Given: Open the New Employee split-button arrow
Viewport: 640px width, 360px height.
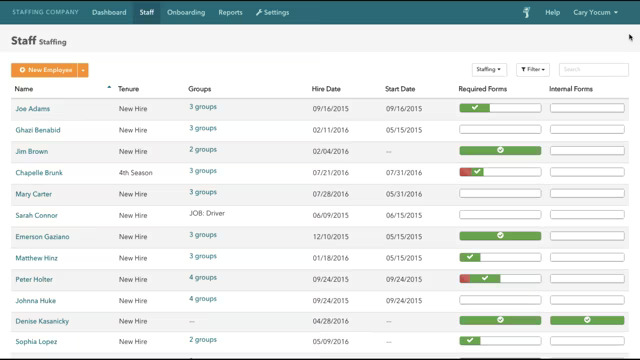Looking at the screenshot, I should coord(83,70).
